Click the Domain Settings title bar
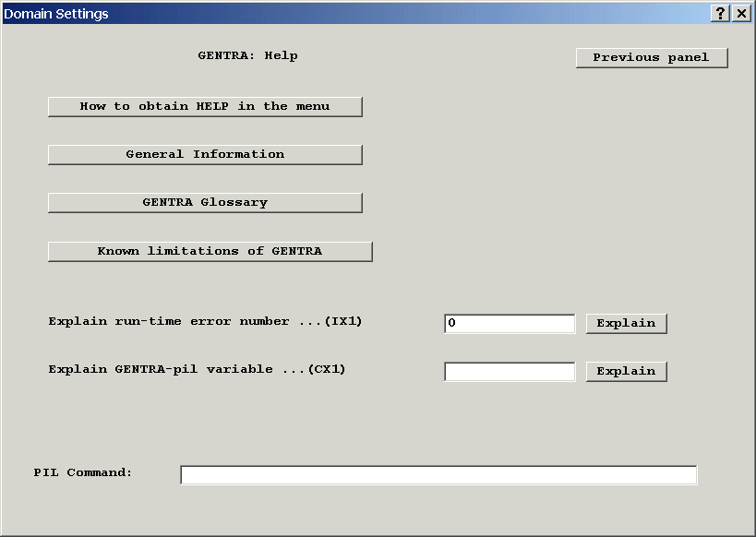Image resolution: width=756 pixels, height=537 pixels. [351, 14]
